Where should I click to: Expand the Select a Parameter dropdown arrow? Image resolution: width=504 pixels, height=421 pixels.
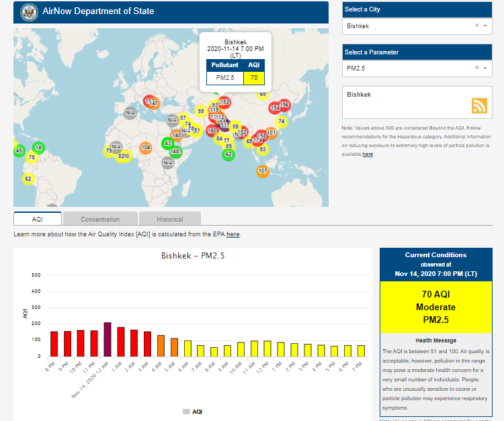486,68
